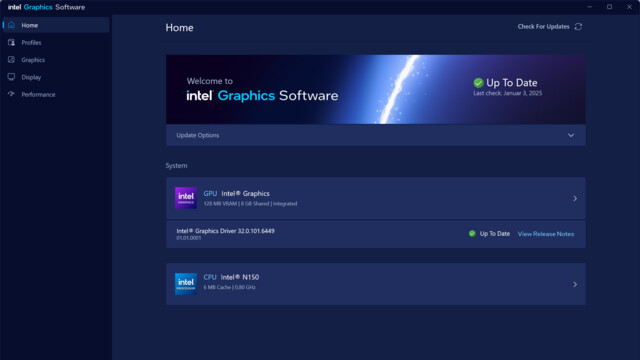
Task: Click the Display monitor icon
Action: coord(11,77)
